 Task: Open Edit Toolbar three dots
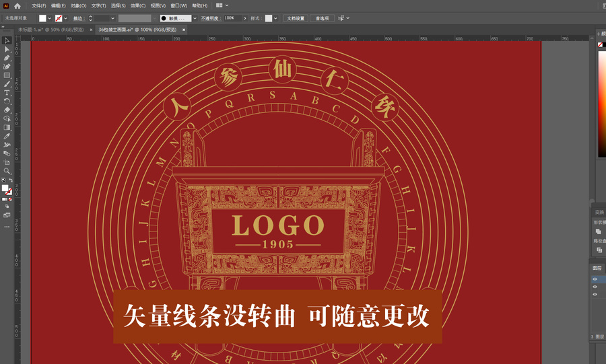(x=7, y=227)
